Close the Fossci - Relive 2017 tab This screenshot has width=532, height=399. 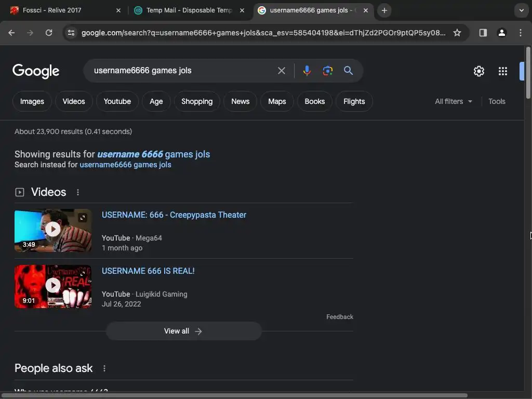click(x=118, y=10)
